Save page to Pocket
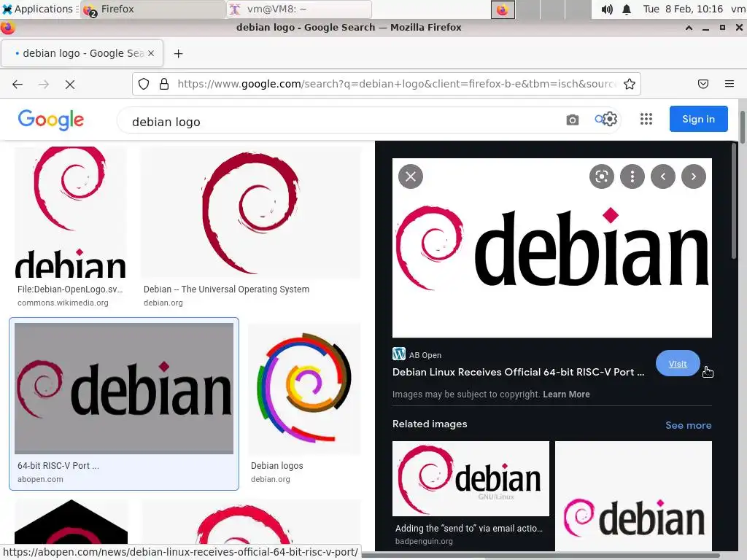 coord(703,85)
